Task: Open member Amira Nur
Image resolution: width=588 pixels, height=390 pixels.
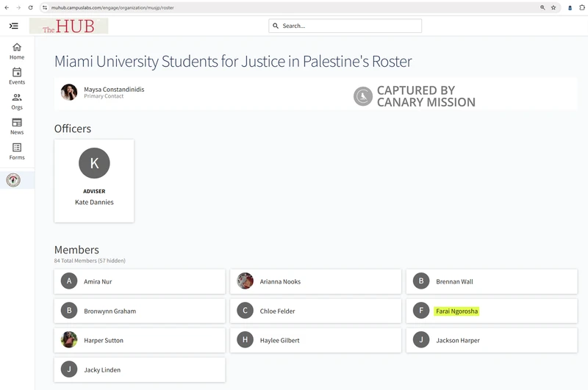Action: click(x=98, y=281)
